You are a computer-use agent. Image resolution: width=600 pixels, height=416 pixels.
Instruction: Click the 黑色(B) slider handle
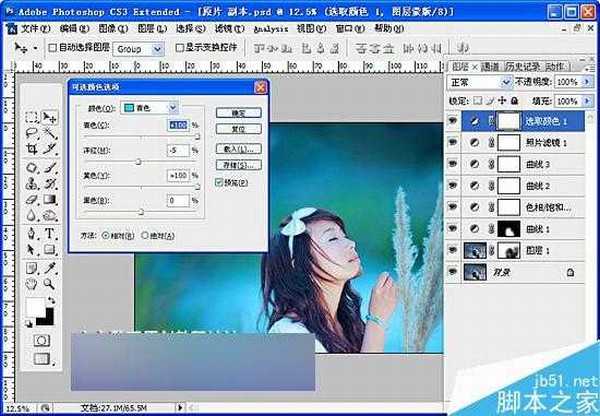141,212
